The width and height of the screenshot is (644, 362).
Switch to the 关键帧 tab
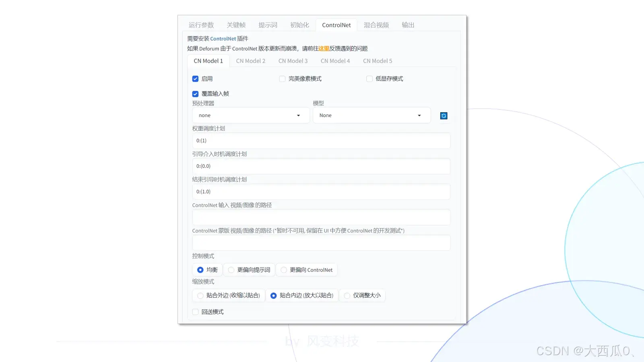click(x=236, y=25)
